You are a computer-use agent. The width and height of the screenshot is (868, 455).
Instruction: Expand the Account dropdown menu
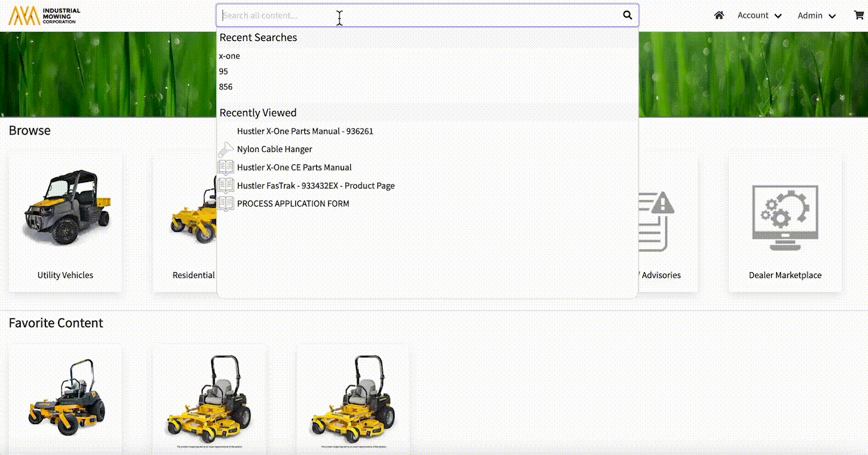point(759,15)
